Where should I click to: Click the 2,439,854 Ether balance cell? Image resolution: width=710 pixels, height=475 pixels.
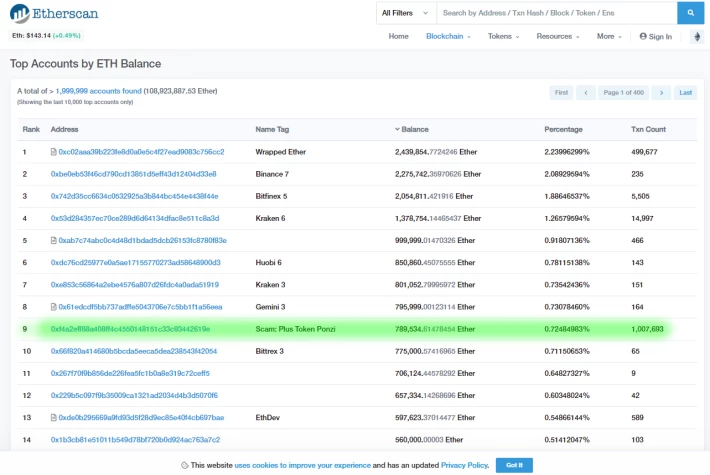click(x=436, y=152)
